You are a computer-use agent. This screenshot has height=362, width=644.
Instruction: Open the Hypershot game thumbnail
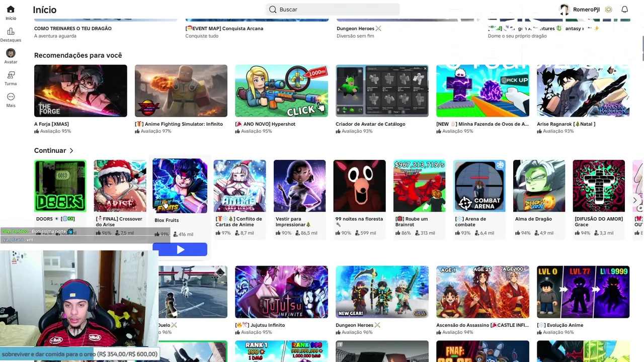tap(281, 90)
